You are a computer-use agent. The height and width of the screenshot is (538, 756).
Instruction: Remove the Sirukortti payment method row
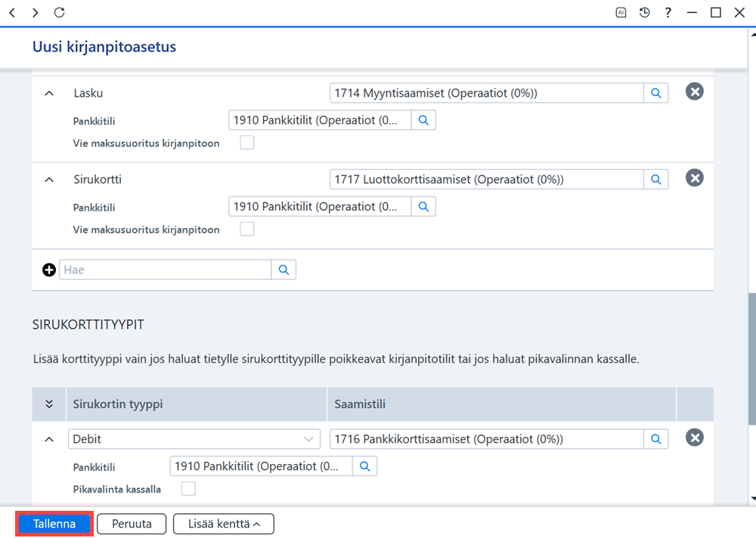694,178
